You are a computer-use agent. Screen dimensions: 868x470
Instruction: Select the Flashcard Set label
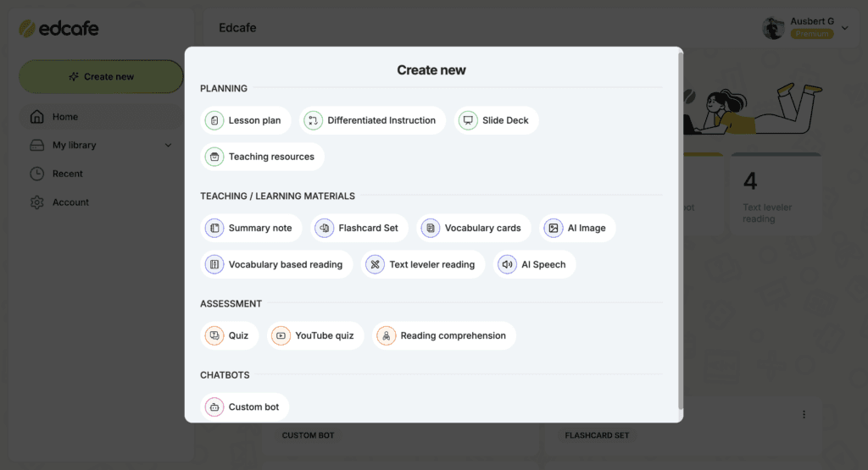coord(368,229)
